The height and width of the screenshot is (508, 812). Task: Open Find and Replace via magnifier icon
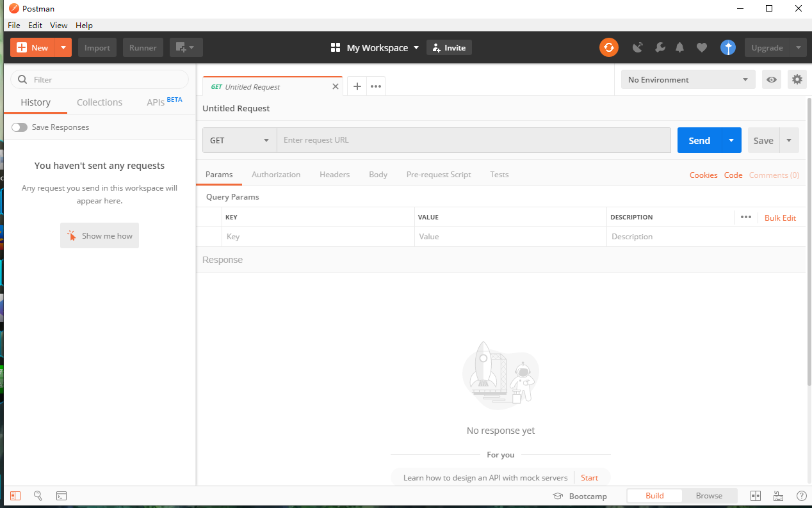click(x=38, y=496)
